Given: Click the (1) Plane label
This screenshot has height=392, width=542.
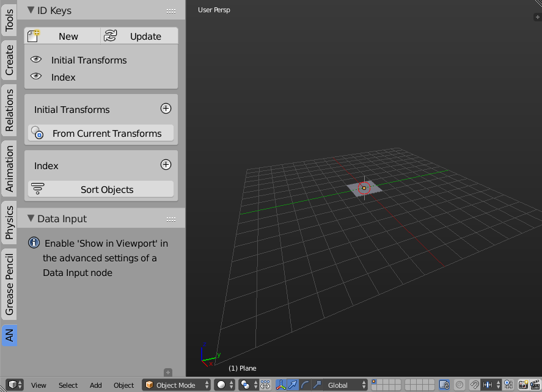Looking at the screenshot, I should [243, 368].
